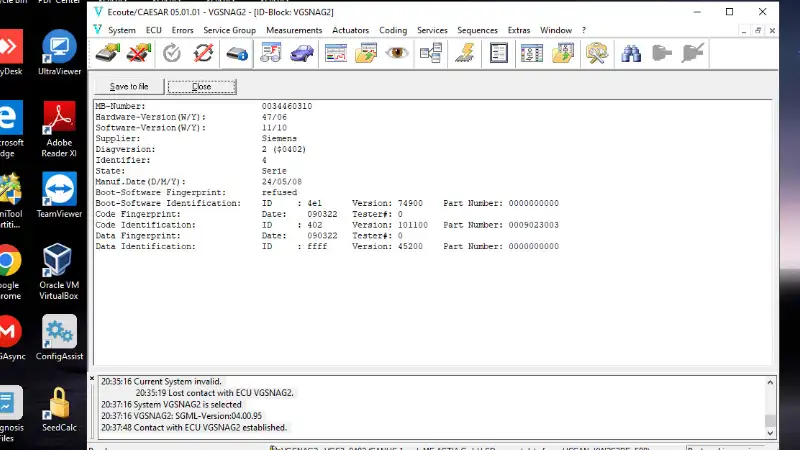Click the coding list window icon
800x450 pixels.
532,53
